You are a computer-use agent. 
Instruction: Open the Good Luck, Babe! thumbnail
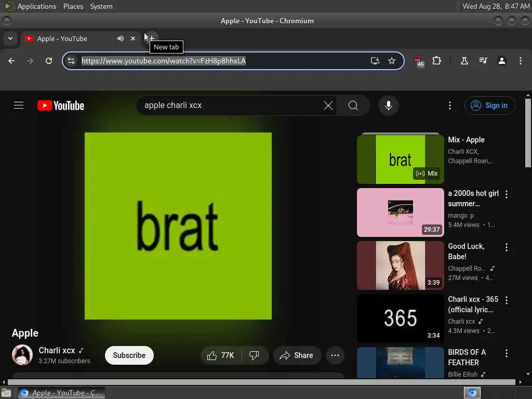[x=401, y=265]
